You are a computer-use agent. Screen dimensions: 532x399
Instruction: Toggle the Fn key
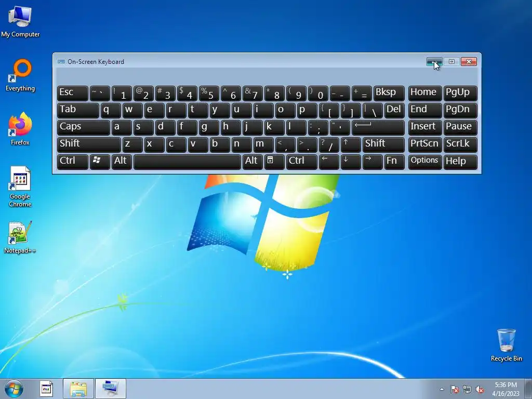click(x=394, y=161)
